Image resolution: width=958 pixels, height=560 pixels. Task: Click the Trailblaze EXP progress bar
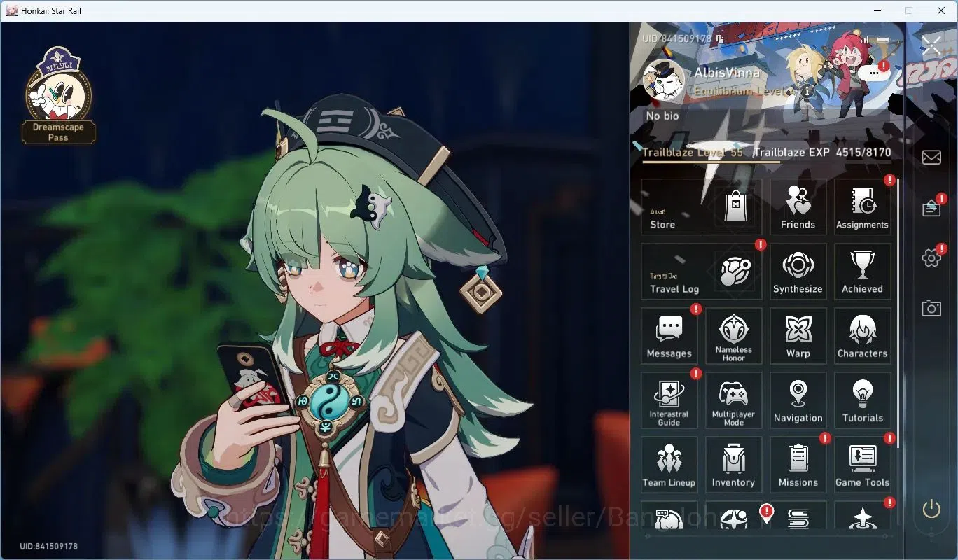coord(767,162)
